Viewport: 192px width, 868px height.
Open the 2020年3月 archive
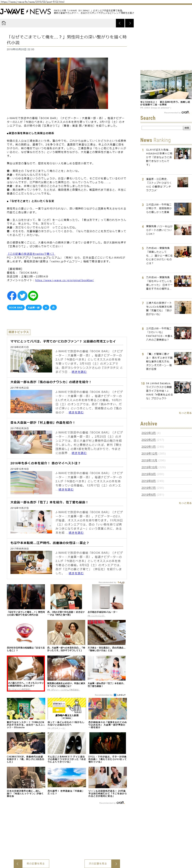(x=148, y=433)
